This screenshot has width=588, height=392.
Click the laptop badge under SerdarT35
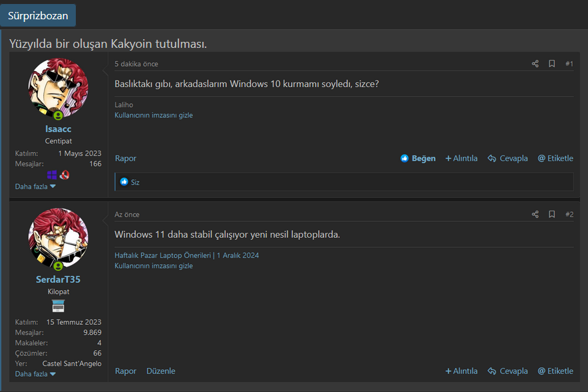pos(59,306)
